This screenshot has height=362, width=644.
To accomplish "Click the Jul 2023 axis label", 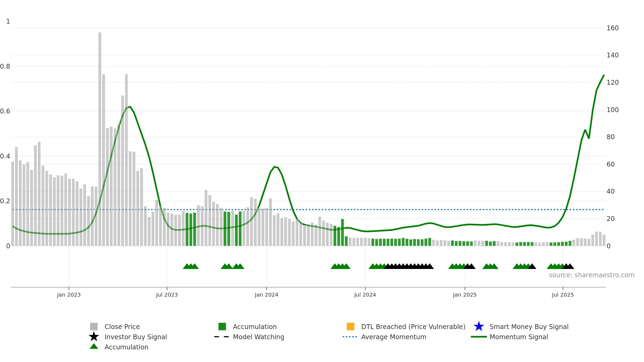I will [x=167, y=295].
